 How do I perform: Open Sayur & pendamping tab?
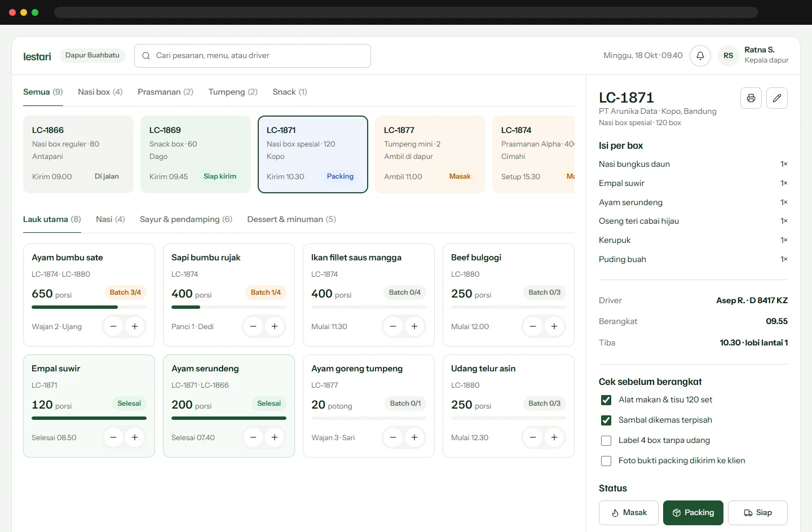(186, 219)
